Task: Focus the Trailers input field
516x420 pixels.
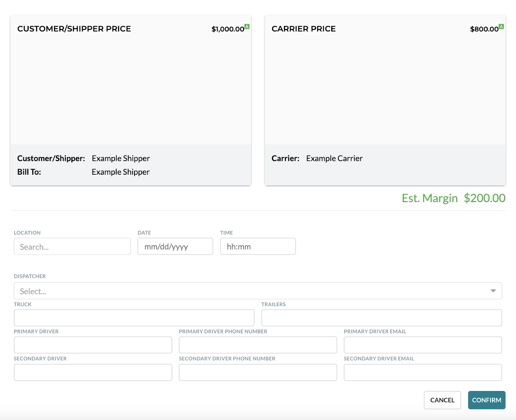Action: pos(382,318)
